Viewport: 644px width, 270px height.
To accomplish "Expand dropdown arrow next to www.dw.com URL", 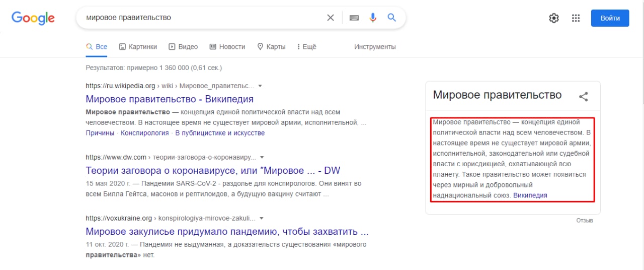I will click(262, 158).
